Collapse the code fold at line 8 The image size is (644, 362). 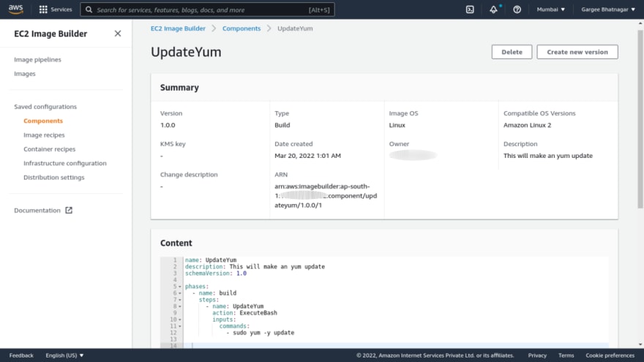coord(180,306)
